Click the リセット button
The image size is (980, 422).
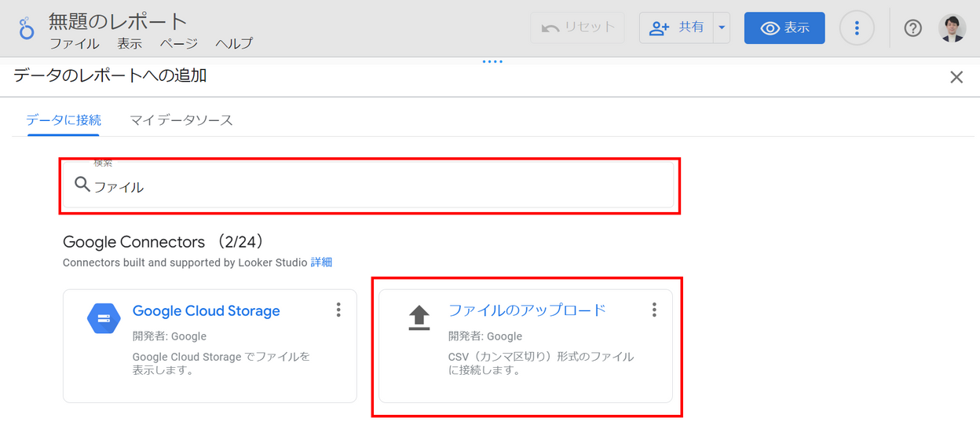coord(578,28)
